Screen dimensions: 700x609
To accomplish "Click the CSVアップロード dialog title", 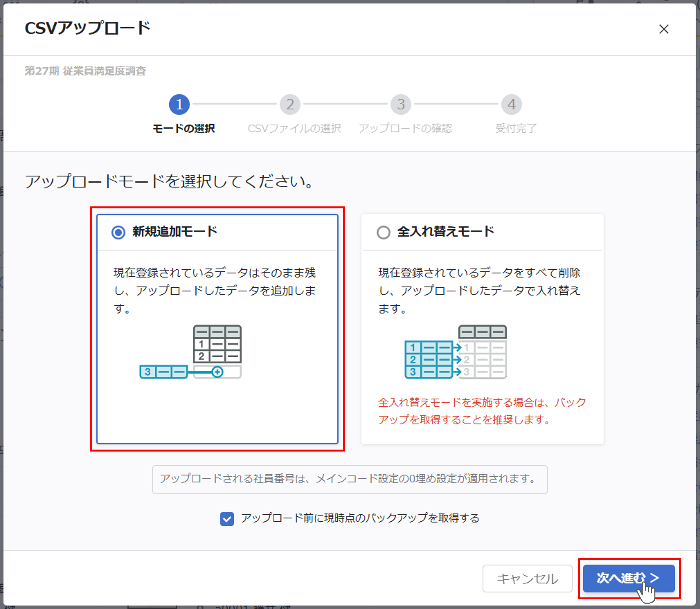I will [88, 28].
